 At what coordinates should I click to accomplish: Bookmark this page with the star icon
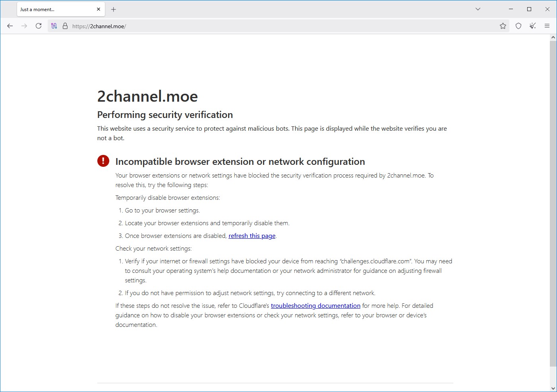click(503, 26)
